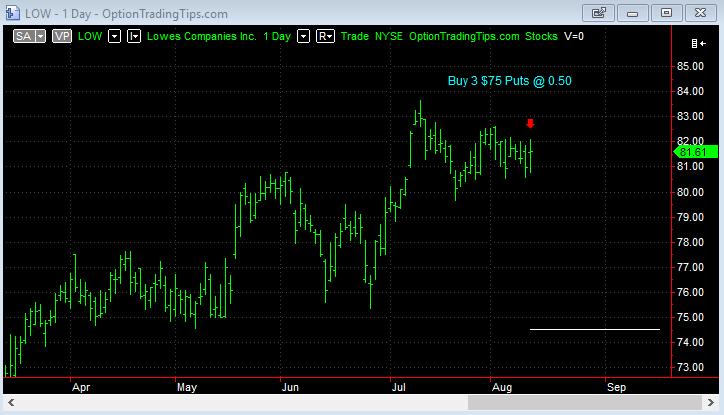Click the 75.00 price axis label
The image size is (724, 415).
(x=690, y=317)
